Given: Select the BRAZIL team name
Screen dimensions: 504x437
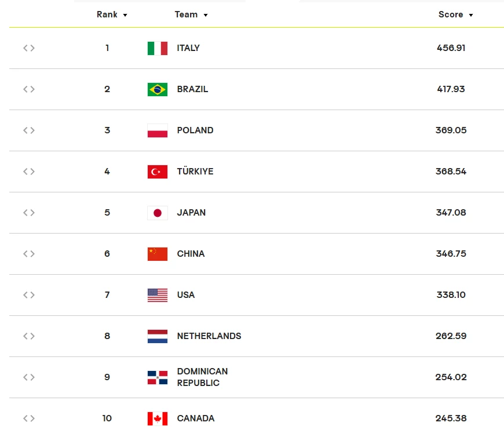Looking at the screenshot, I should [192, 89].
